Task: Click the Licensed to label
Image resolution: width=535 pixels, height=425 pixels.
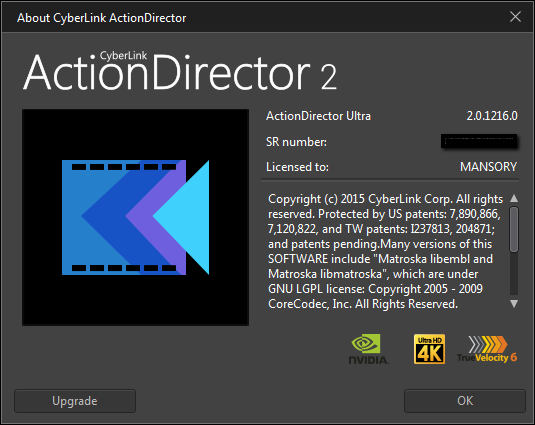Action: (297, 167)
